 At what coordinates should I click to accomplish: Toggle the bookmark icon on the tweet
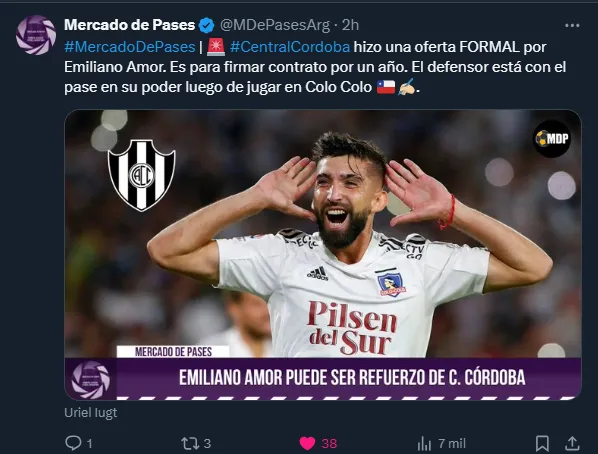click(x=542, y=443)
